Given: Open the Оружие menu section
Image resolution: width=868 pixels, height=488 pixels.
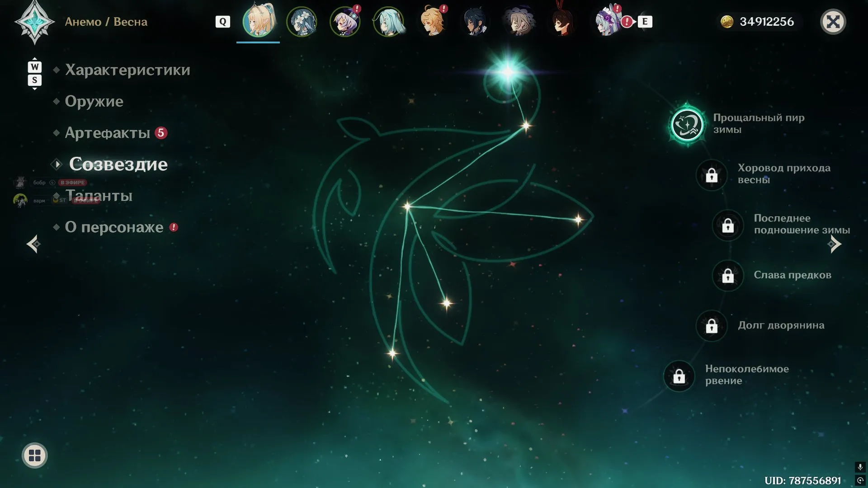Looking at the screenshot, I should coord(94,101).
